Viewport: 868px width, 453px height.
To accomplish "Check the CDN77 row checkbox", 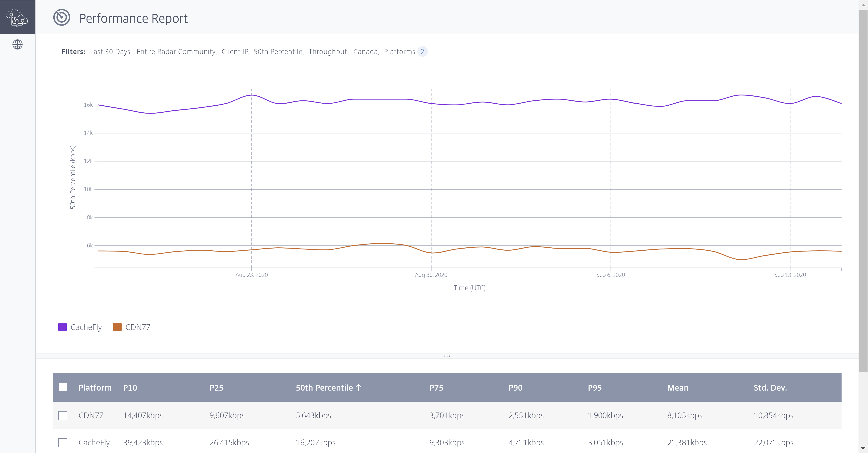I will point(63,416).
